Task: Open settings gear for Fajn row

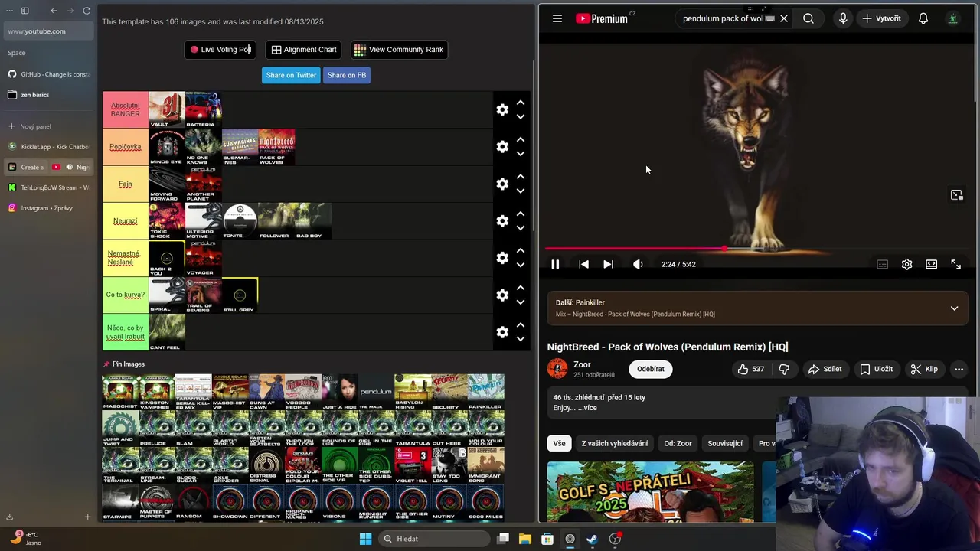Action: [x=502, y=184]
